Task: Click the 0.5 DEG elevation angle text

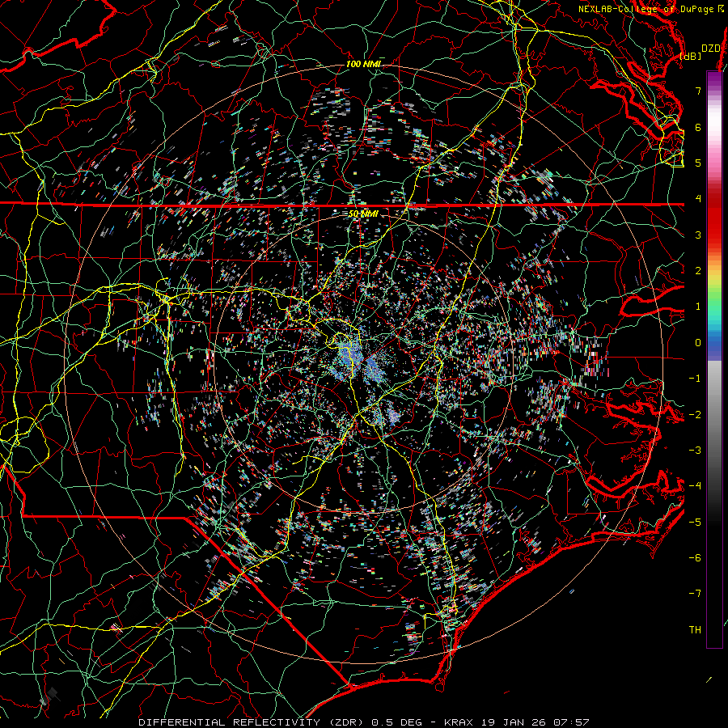Action: [x=397, y=722]
